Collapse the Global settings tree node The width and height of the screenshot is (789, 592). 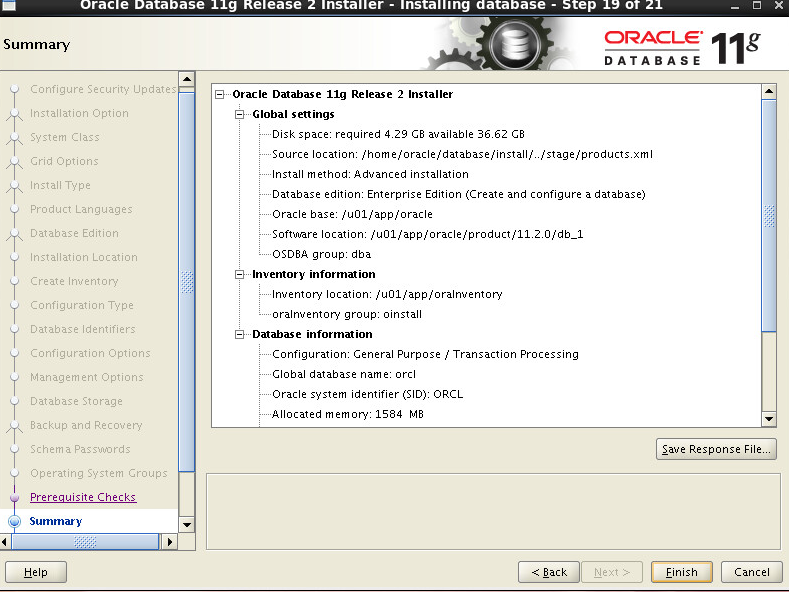tap(240, 114)
